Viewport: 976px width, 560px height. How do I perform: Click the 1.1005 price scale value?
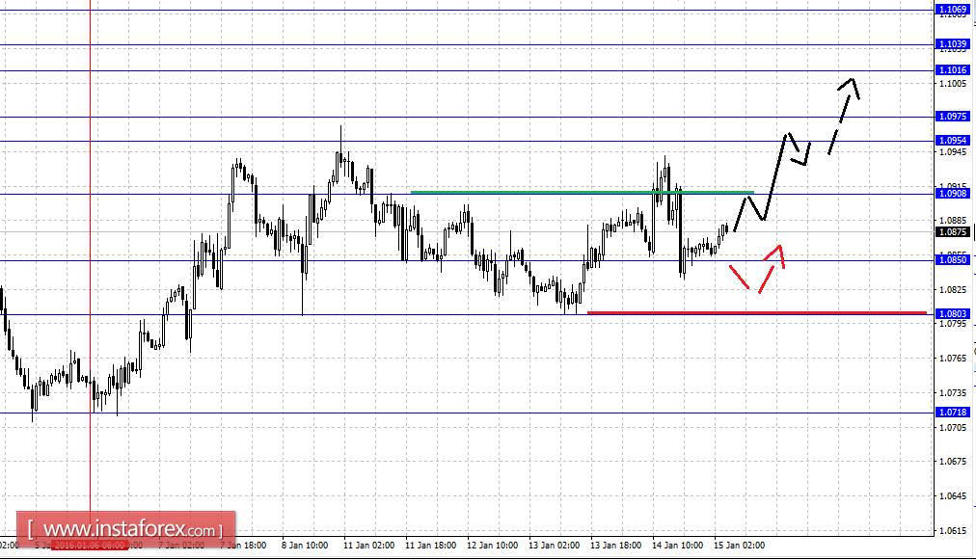tap(953, 84)
